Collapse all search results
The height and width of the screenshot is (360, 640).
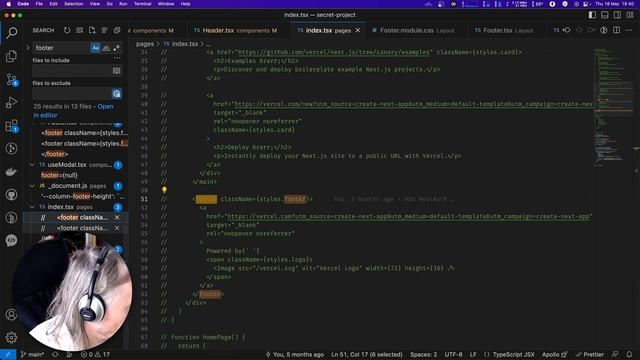[x=117, y=30]
